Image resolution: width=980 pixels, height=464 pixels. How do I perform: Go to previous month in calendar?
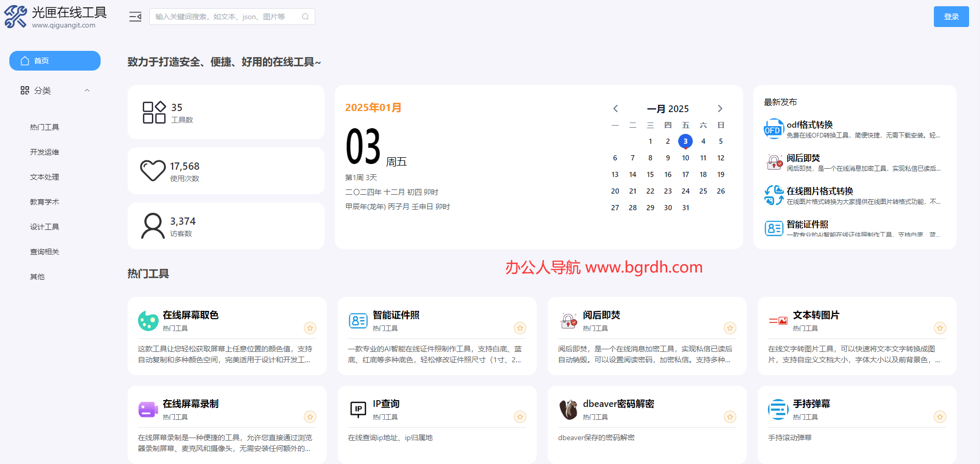click(x=615, y=108)
